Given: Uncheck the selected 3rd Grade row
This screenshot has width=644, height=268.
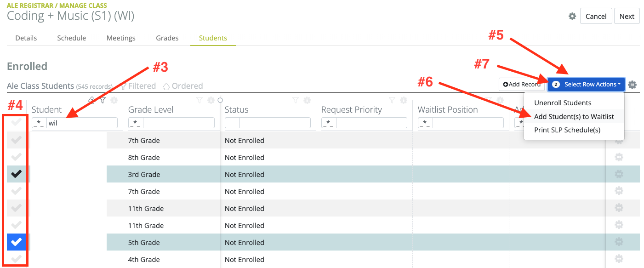Looking at the screenshot, I should [16, 174].
